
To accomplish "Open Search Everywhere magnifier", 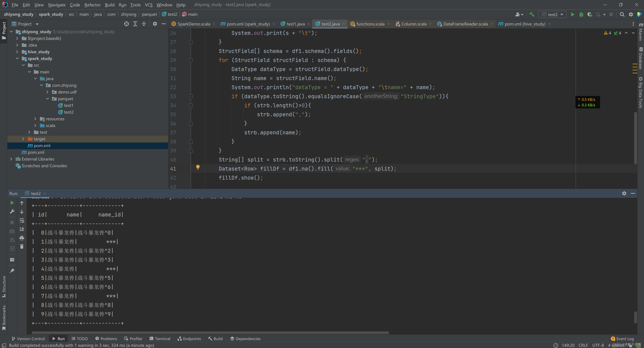I will coord(622,14).
